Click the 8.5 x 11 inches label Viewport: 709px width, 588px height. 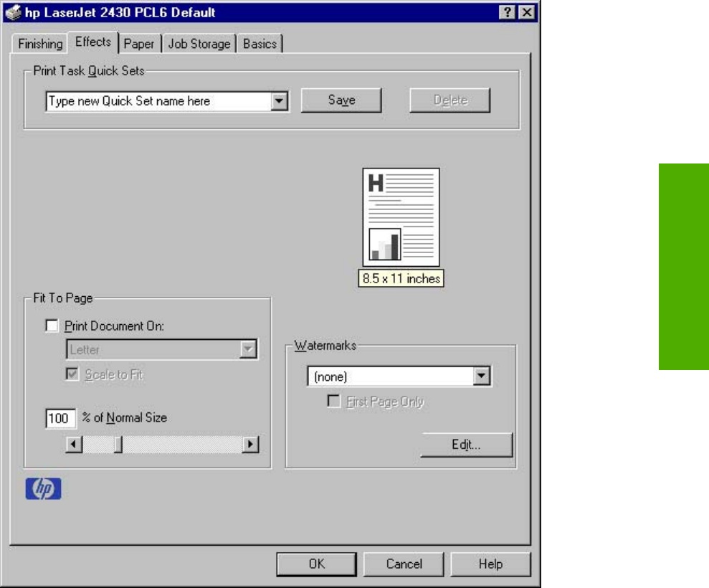[x=401, y=278]
